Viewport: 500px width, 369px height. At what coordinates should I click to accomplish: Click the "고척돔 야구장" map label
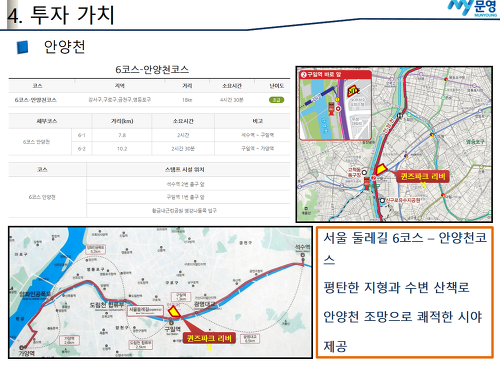click(354, 172)
